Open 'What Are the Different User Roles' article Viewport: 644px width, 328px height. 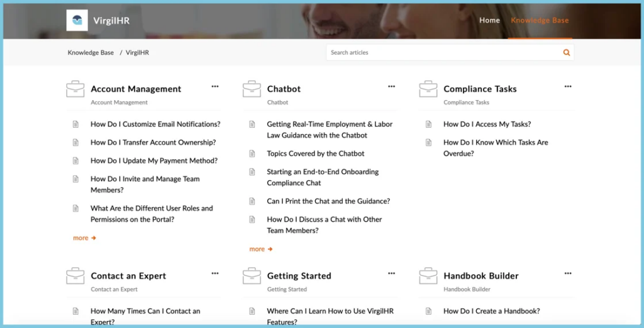(x=152, y=213)
